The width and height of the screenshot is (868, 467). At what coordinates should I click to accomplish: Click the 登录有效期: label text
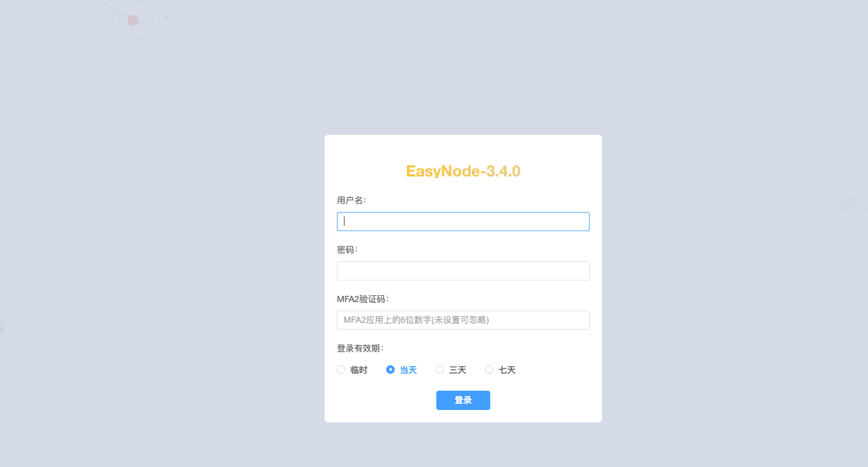point(360,348)
